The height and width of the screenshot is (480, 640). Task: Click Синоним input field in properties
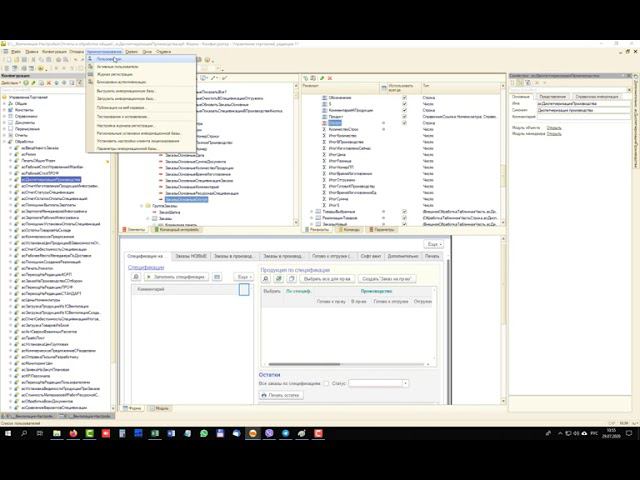[x=583, y=110]
